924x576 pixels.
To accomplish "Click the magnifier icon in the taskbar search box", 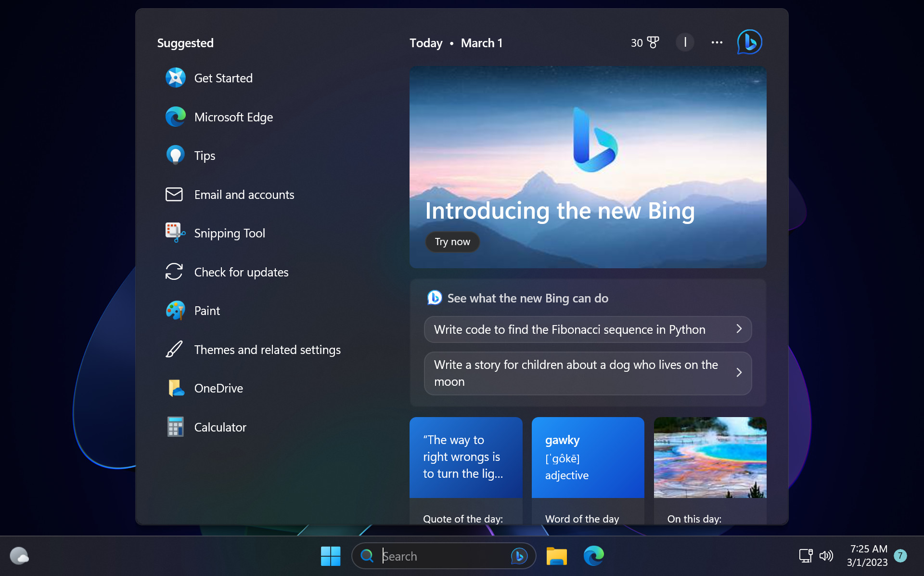I will [x=367, y=556].
